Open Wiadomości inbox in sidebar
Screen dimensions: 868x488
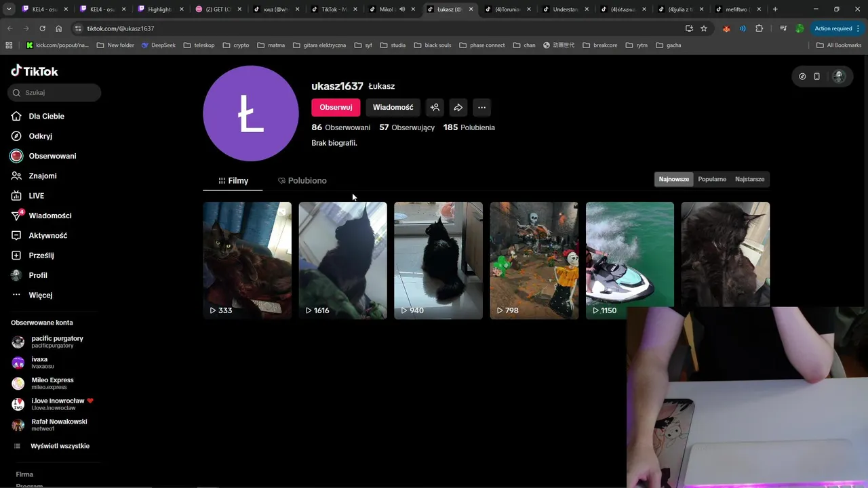click(x=50, y=216)
